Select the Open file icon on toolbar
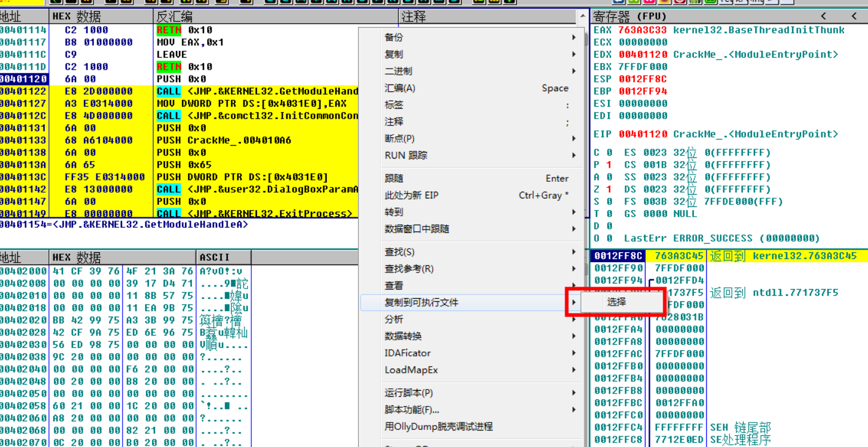 [56, 2]
